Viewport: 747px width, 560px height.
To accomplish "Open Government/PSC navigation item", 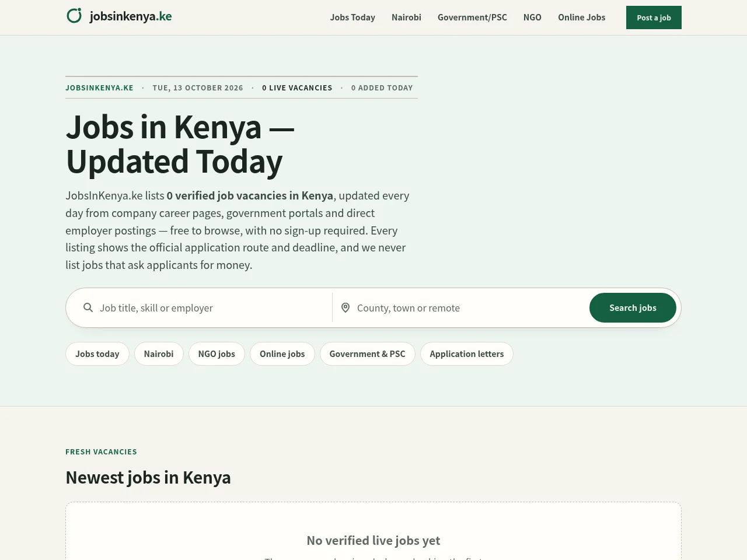I will click(x=472, y=17).
